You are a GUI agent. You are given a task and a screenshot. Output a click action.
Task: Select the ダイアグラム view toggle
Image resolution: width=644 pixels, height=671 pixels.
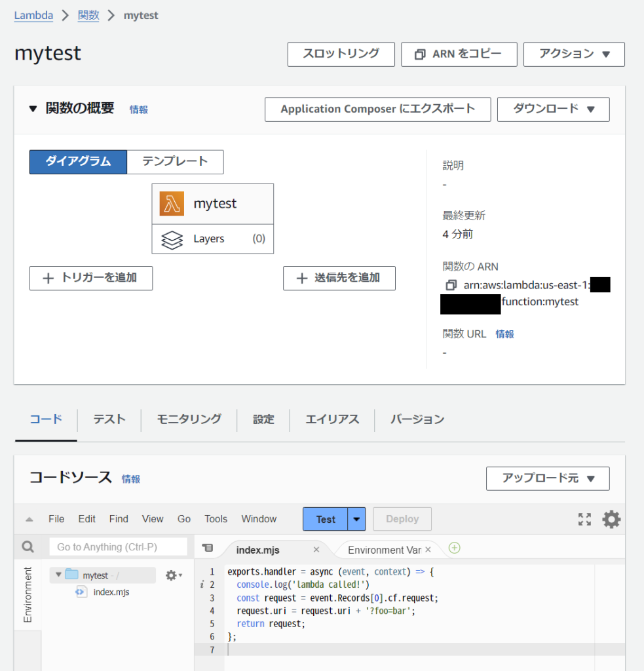coord(78,162)
